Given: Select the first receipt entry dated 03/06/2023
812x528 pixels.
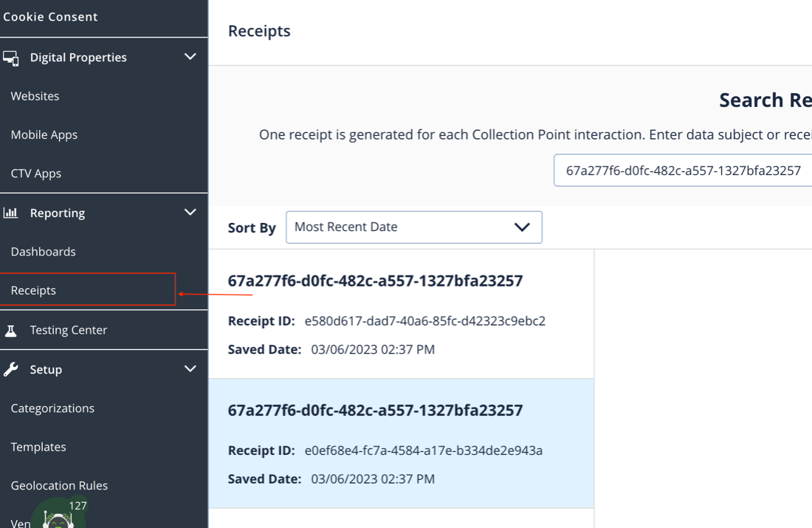Looking at the screenshot, I should click(401, 313).
